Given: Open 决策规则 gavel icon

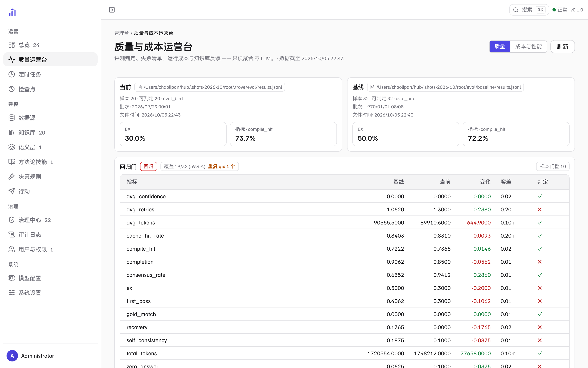Looking at the screenshot, I should pyautogui.click(x=12, y=176).
